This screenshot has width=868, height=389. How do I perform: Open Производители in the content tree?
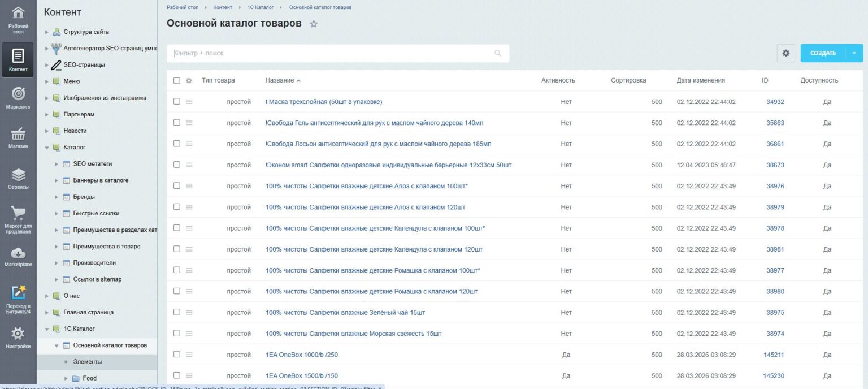(x=94, y=263)
